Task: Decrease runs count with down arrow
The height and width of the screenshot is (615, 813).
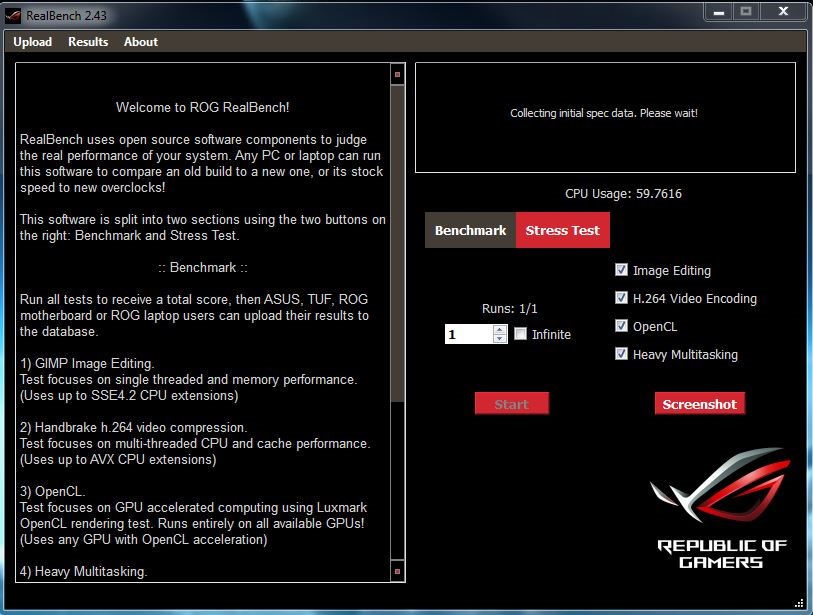Action: (x=500, y=339)
